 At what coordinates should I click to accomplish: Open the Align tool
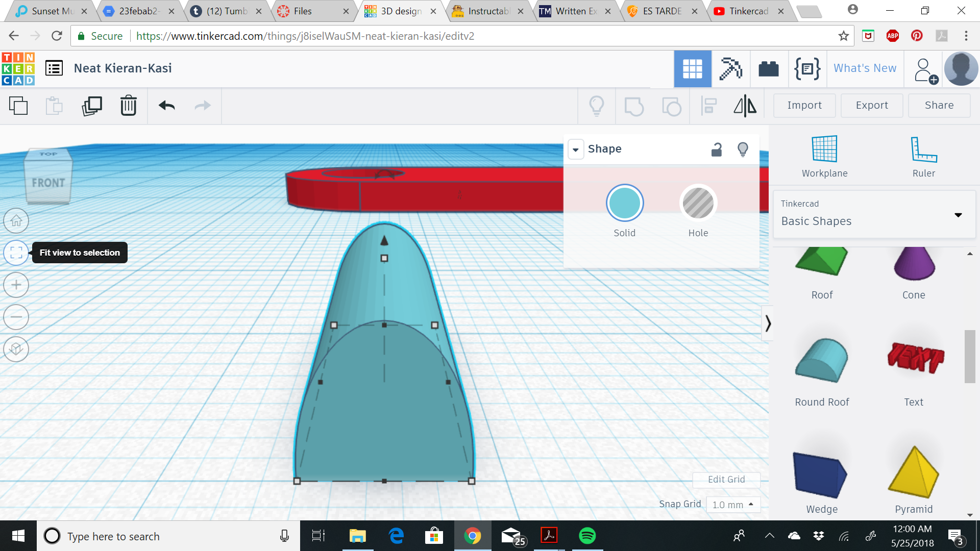(708, 106)
